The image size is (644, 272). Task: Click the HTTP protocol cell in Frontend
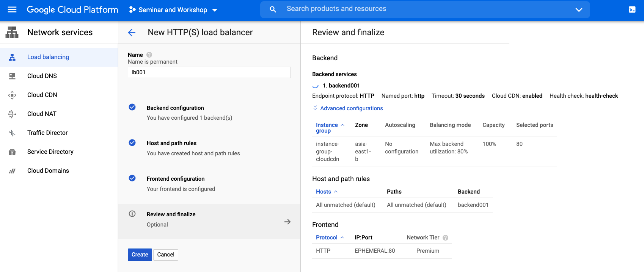point(323,251)
